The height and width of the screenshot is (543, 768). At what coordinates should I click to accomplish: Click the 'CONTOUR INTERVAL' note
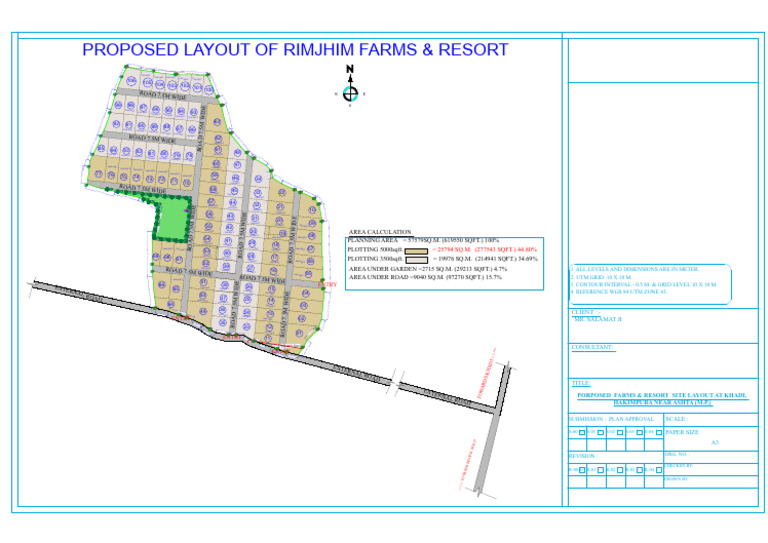click(644, 284)
